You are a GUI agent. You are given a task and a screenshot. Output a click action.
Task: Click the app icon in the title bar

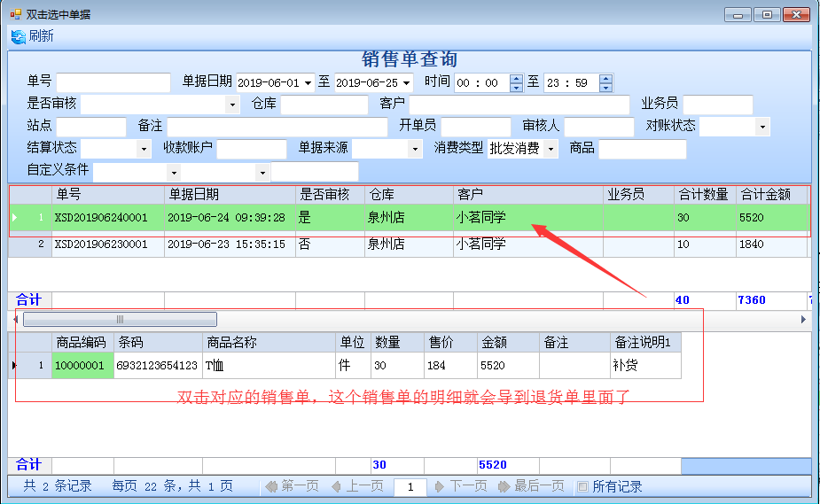coord(16,14)
